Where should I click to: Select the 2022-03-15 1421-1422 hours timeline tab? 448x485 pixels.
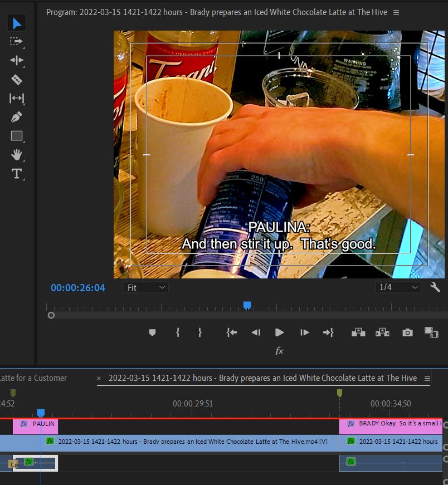(262, 378)
